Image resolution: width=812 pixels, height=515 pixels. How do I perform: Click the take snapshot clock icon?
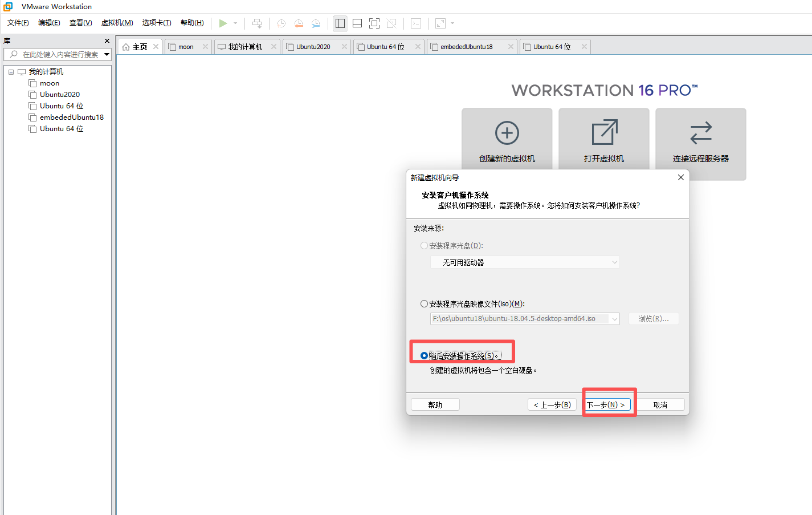(x=281, y=23)
